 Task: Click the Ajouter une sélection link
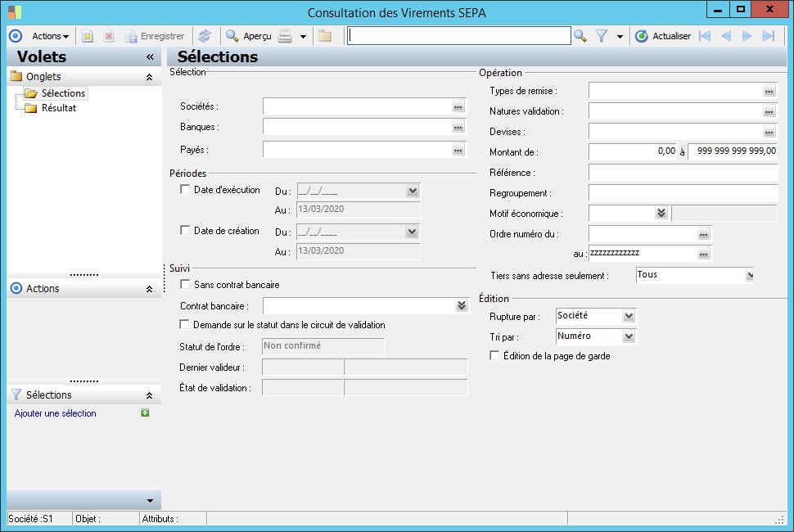click(56, 413)
